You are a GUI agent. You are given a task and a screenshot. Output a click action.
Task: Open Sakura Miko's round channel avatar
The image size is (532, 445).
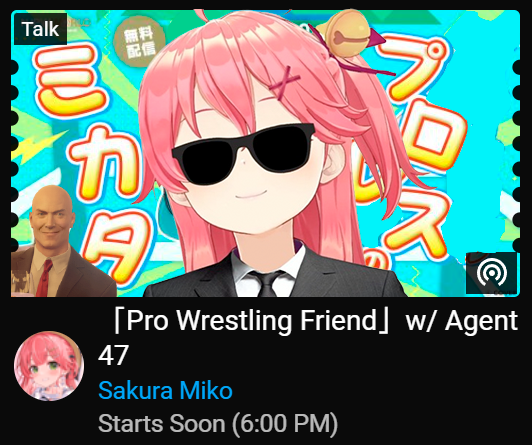pyautogui.click(x=49, y=366)
